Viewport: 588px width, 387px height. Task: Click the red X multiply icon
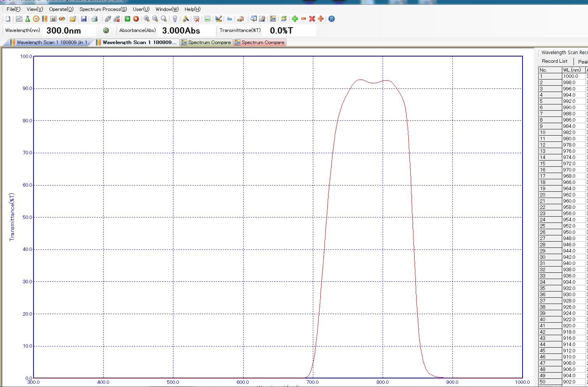pyautogui.click(x=312, y=19)
